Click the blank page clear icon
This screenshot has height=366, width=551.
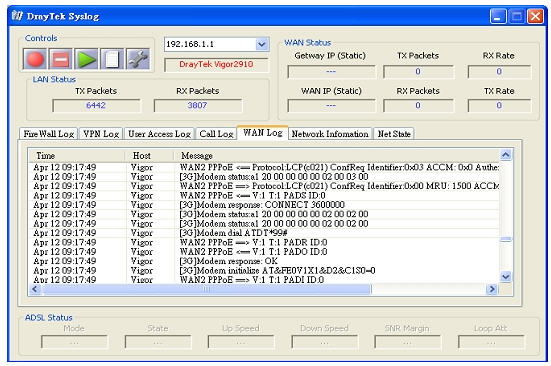click(x=112, y=59)
